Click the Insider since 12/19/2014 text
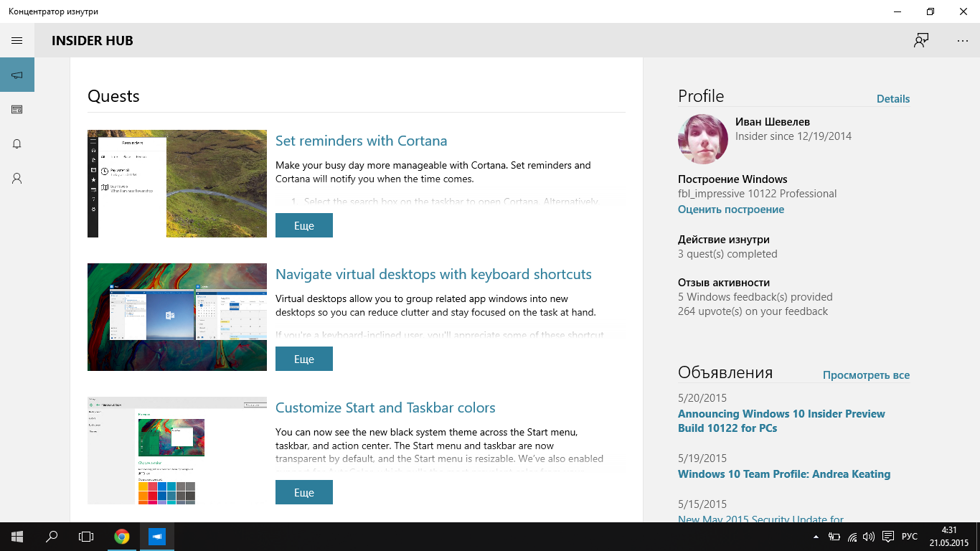The image size is (980, 551). 793,136
